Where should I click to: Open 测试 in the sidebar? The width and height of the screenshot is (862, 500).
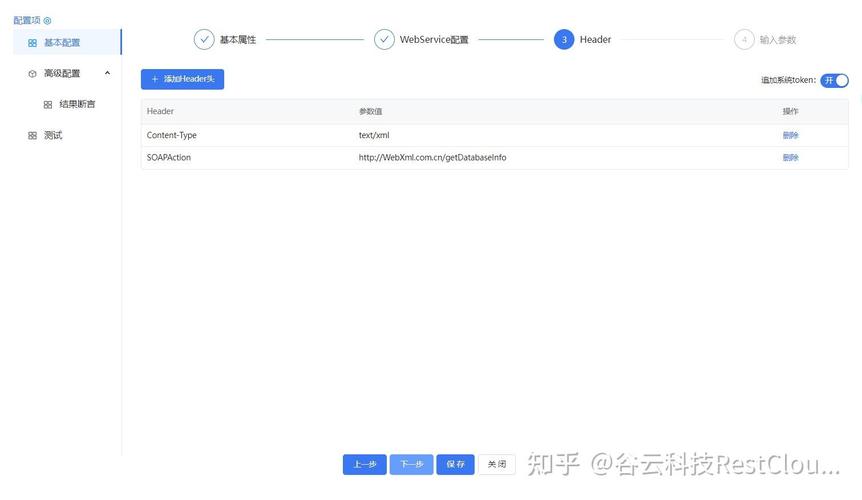(67, 136)
